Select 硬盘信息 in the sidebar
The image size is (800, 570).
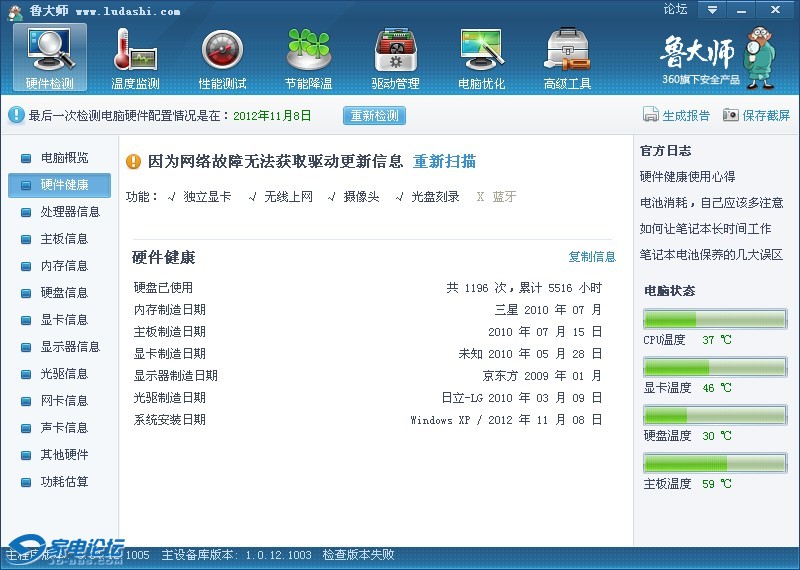click(x=64, y=293)
